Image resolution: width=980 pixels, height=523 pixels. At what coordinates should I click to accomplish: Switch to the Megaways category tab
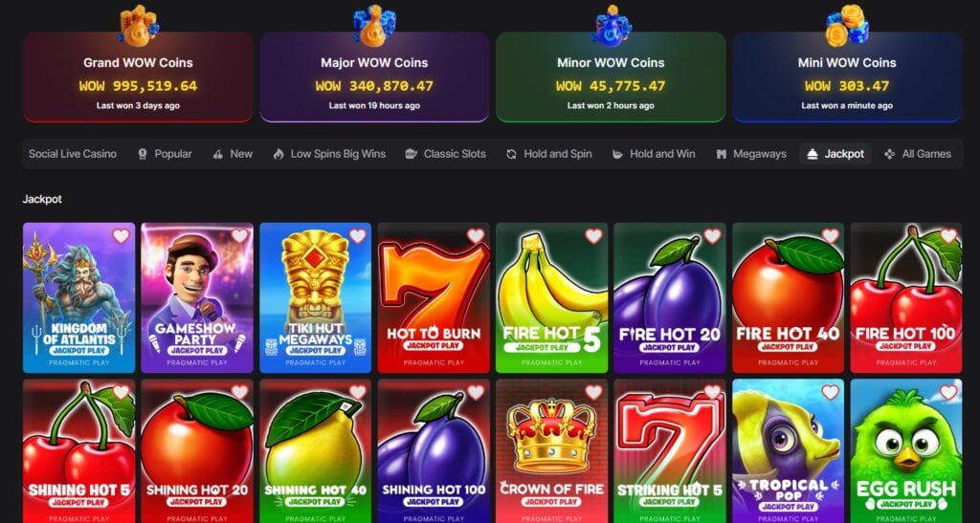750,154
